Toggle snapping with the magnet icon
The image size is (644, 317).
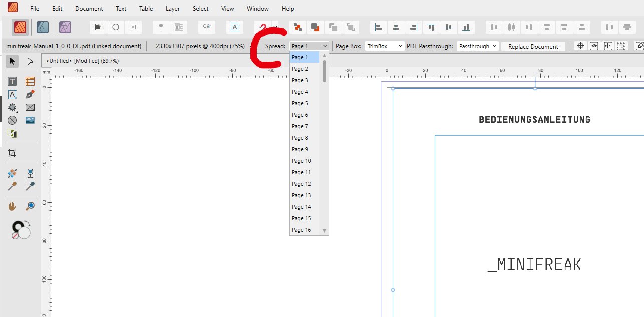click(x=262, y=27)
